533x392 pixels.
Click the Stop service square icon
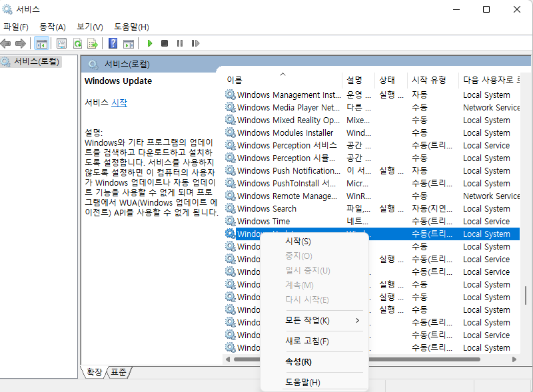[165, 43]
